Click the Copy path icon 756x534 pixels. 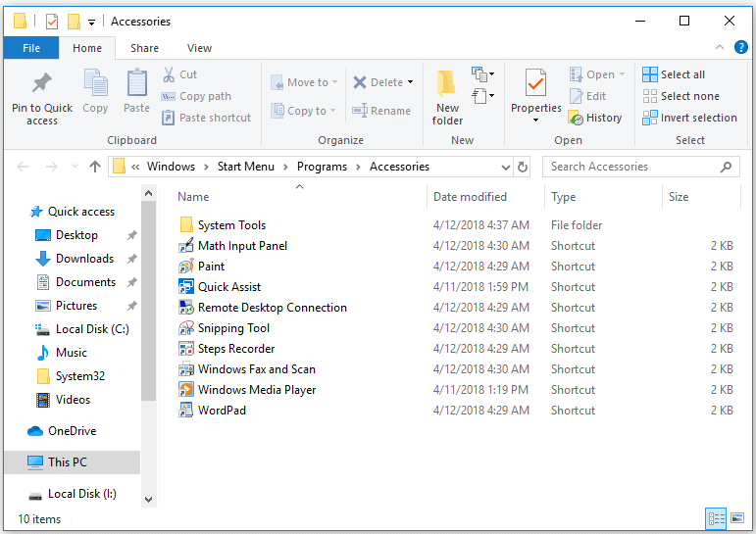pos(168,96)
